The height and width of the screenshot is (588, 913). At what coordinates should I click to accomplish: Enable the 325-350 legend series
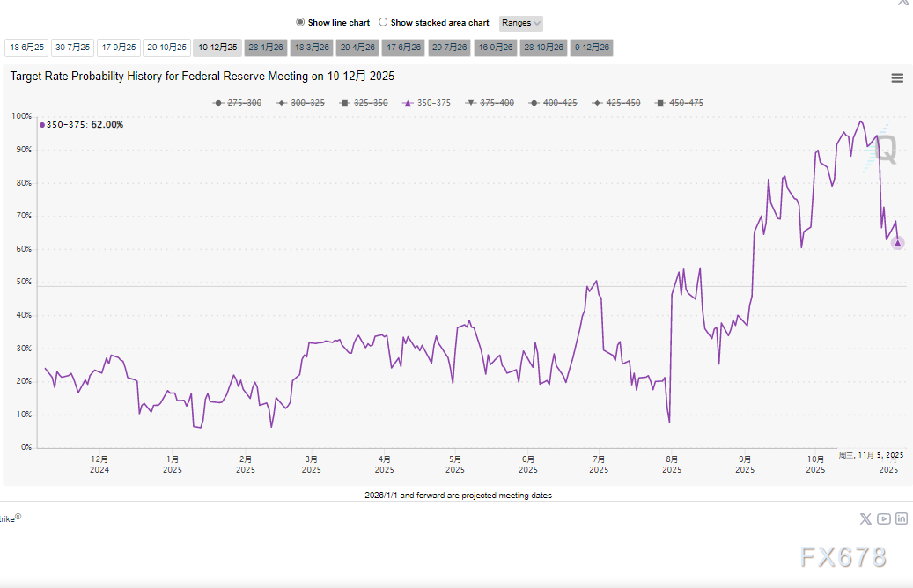tap(363, 103)
